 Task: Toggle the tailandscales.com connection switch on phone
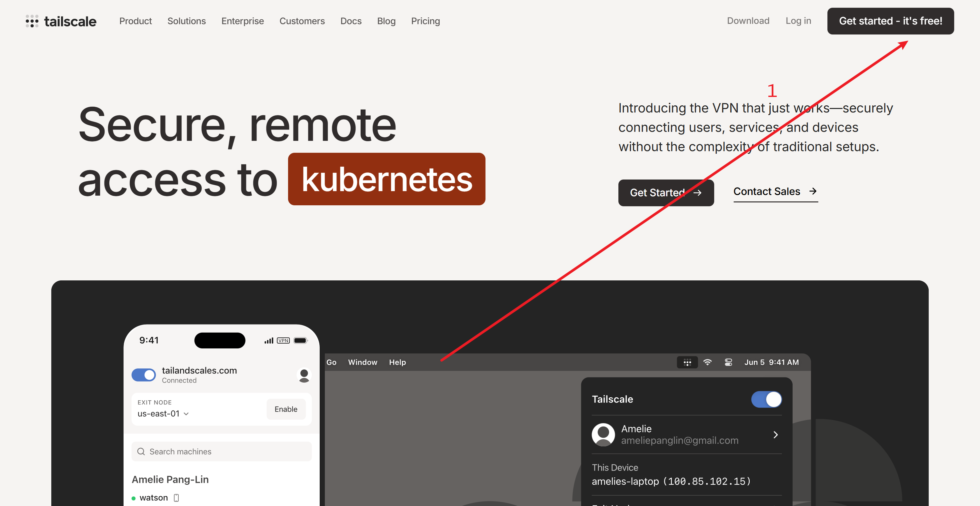coord(144,375)
